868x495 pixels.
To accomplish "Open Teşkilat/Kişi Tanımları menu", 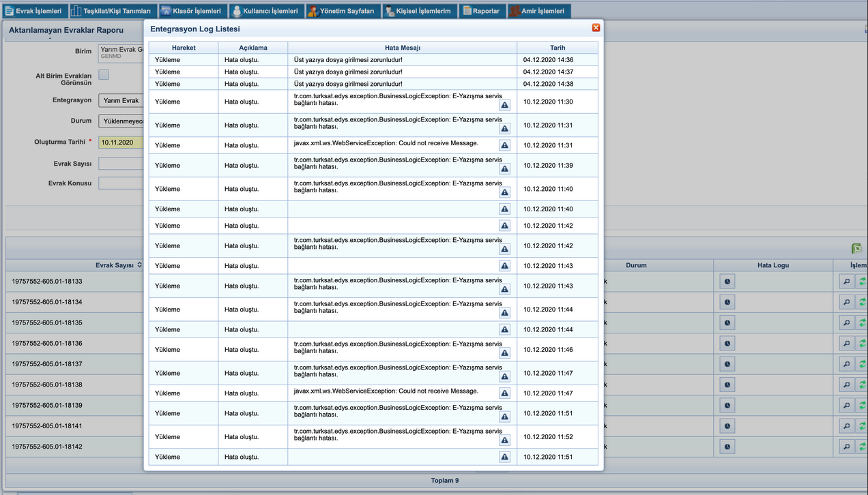I will tap(113, 11).
